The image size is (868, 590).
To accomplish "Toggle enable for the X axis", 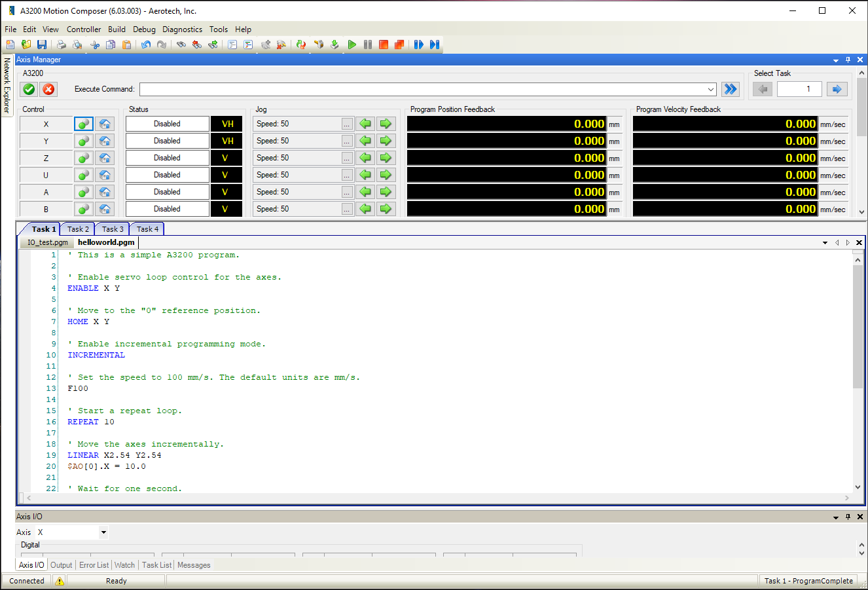I will point(84,124).
